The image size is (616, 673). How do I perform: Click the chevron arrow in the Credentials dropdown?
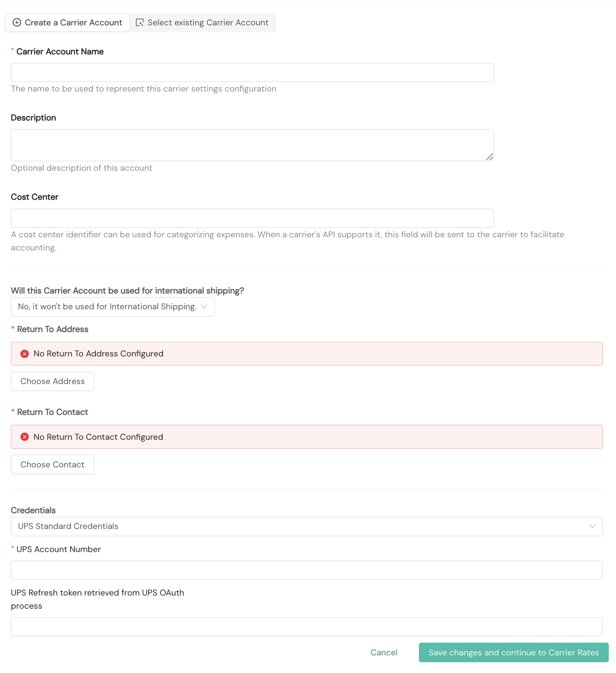tap(592, 526)
